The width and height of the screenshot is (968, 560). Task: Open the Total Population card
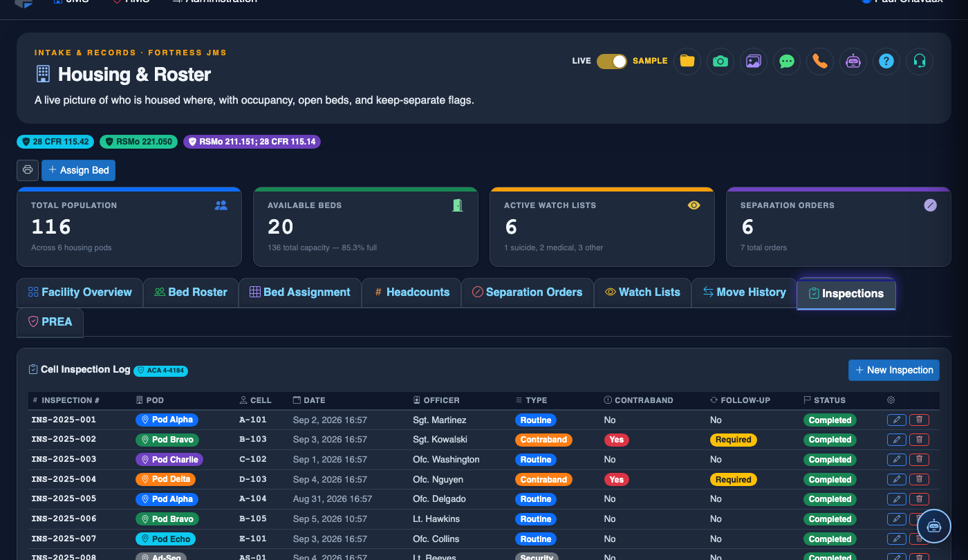(x=129, y=227)
